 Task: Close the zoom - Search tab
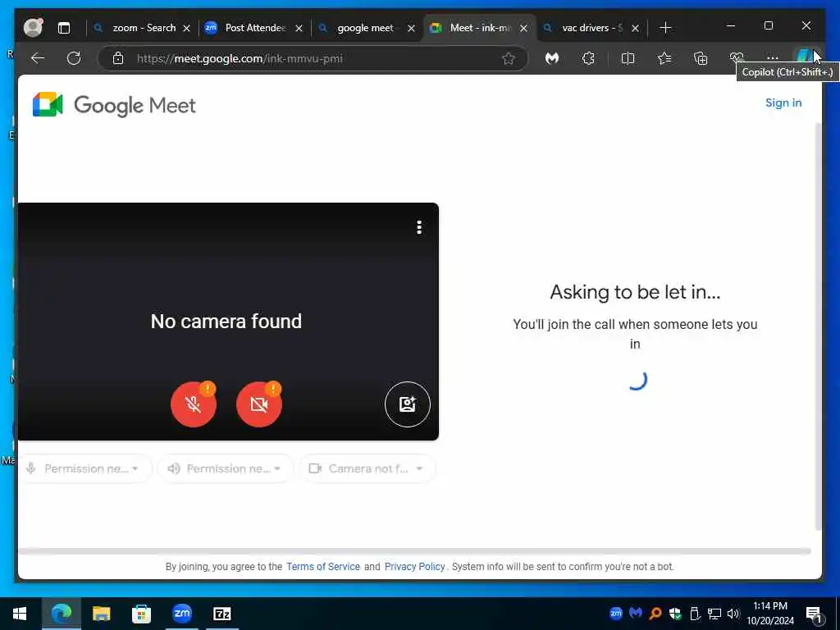186,28
